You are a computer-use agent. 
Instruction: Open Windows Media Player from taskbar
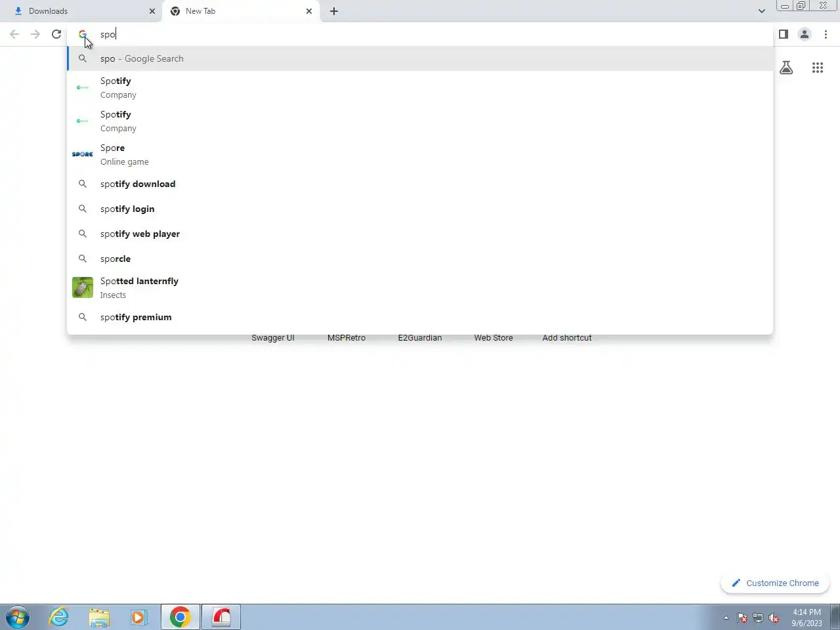[138, 617]
